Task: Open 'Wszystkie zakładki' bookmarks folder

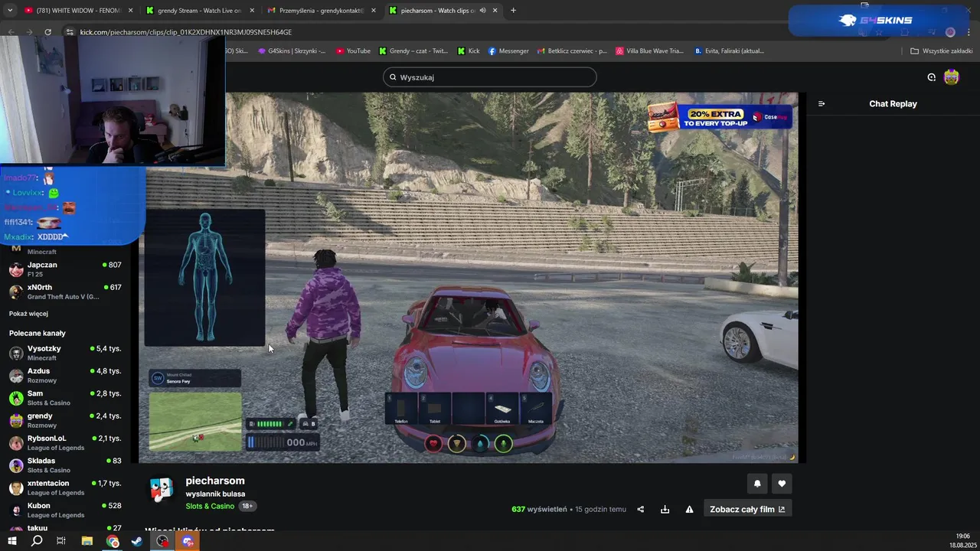Action: 941,51
